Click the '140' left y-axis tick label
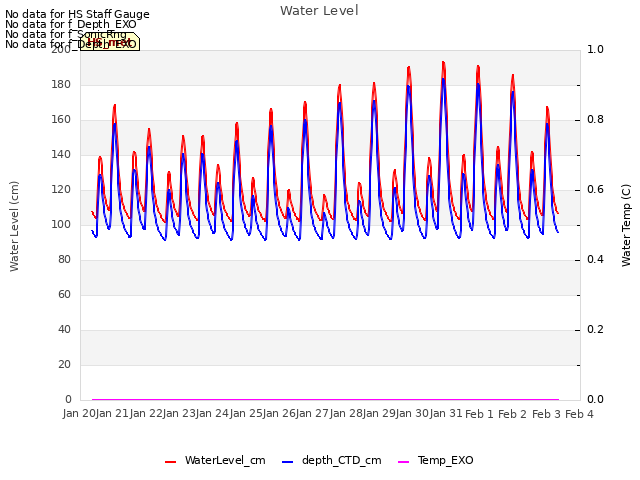This screenshot has width=640, height=480. (61, 155)
